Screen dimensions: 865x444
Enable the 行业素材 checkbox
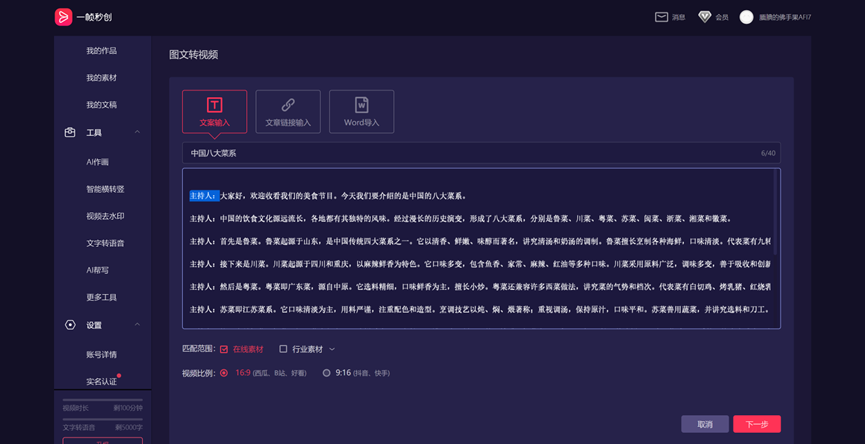click(x=283, y=349)
